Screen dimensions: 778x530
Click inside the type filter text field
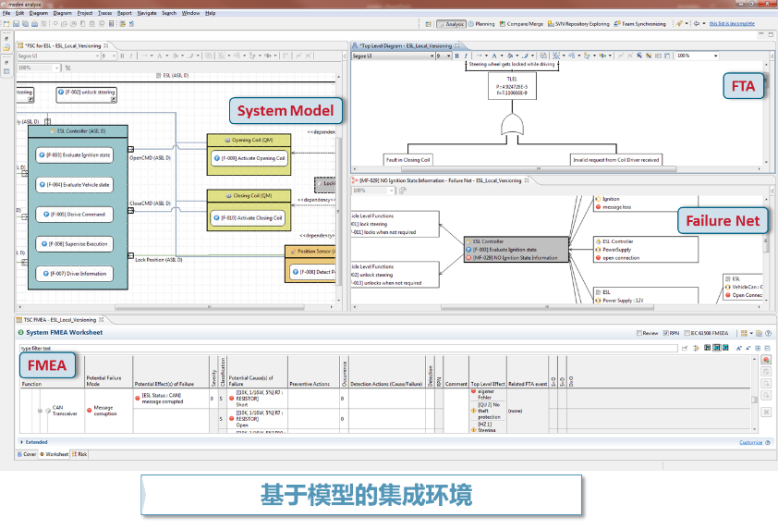tap(348, 348)
